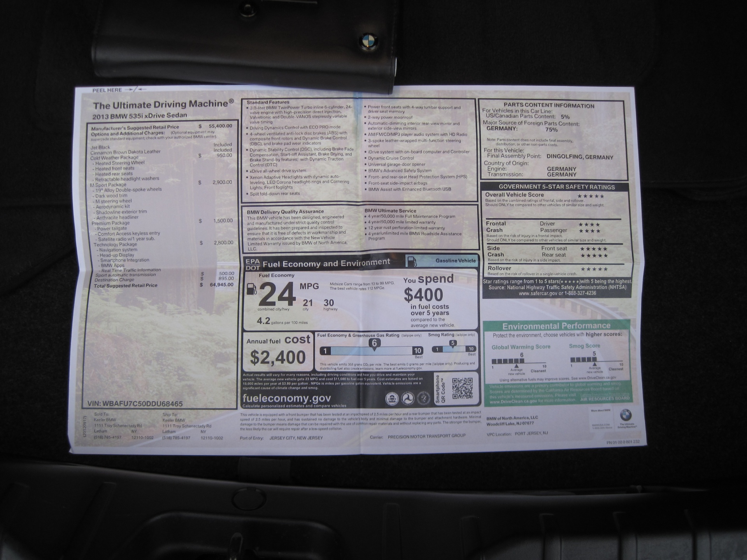The width and height of the screenshot is (747, 560).
Task: Click the Keeler BMW name under Sold To
Action: (105, 420)
